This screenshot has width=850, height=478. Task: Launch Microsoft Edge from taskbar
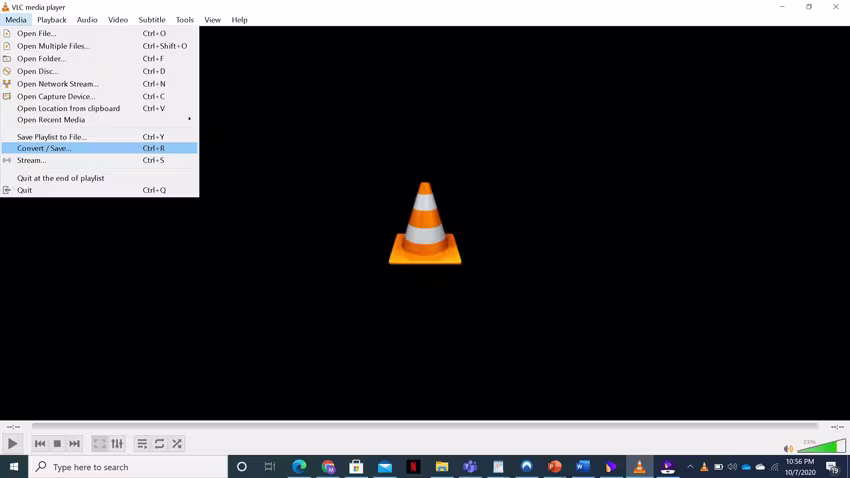coord(299,467)
